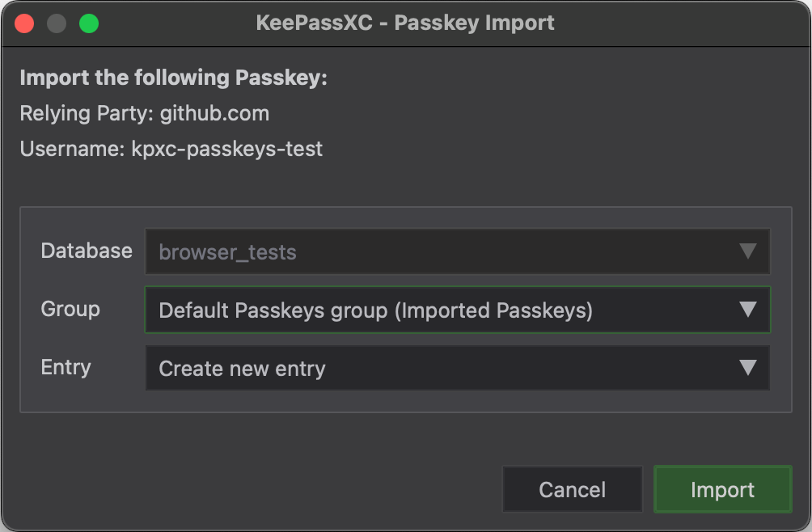812x532 pixels.
Task: Click the 'Username: kpxc-passkeys-test' text
Action: pos(171,149)
